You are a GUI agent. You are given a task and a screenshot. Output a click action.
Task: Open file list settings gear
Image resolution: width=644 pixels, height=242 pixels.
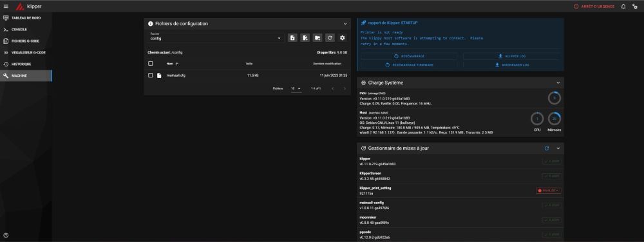coord(343,38)
